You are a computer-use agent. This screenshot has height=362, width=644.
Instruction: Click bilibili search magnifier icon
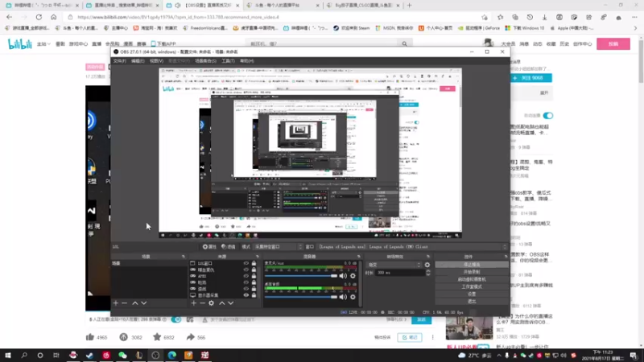click(x=405, y=44)
